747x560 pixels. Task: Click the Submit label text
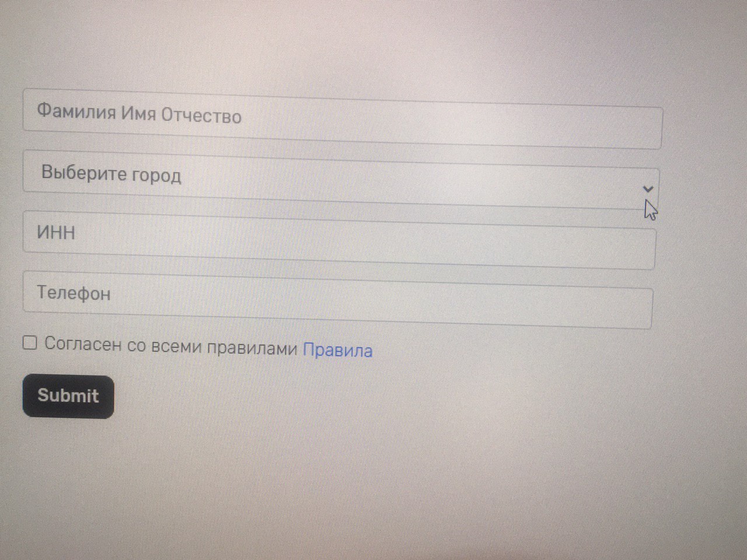point(68,395)
